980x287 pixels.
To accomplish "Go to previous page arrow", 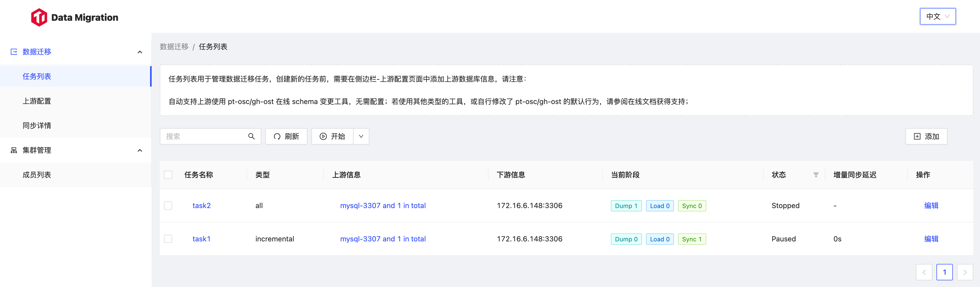I will click(924, 272).
